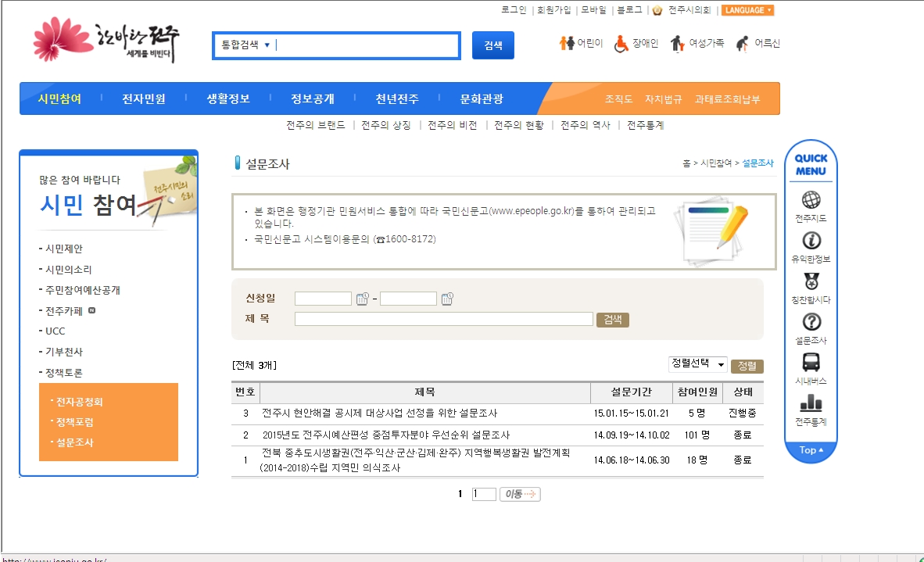Open the start date calendar picker
The image size is (924, 562).
[362, 299]
